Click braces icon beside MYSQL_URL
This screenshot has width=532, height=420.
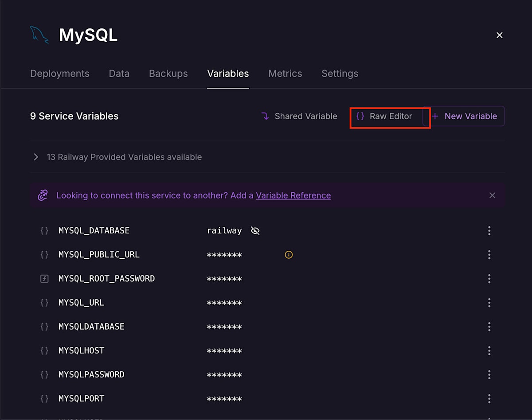pos(44,303)
